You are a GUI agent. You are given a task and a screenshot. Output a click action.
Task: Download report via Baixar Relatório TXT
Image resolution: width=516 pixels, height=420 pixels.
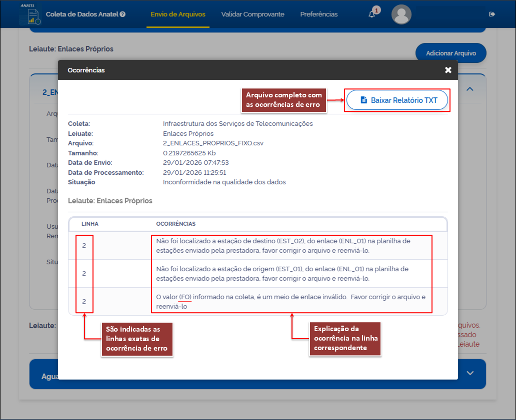tap(398, 100)
